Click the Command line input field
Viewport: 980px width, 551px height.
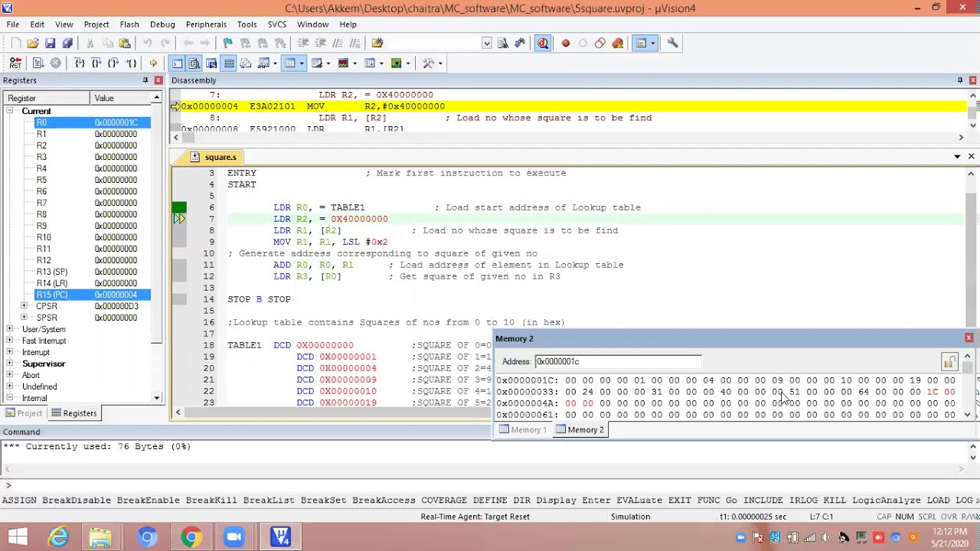click(490, 485)
